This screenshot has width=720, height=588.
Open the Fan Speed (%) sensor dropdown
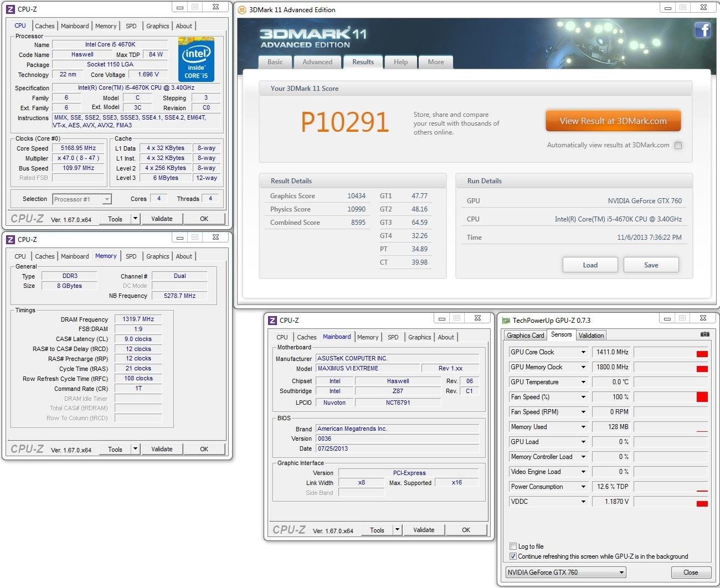583,397
